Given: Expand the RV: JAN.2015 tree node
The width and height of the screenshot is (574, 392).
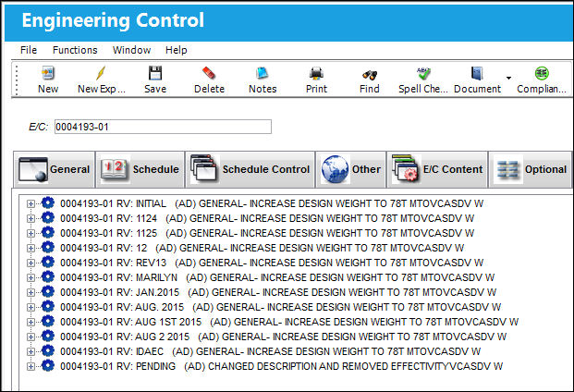Looking at the screenshot, I should [x=31, y=292].
